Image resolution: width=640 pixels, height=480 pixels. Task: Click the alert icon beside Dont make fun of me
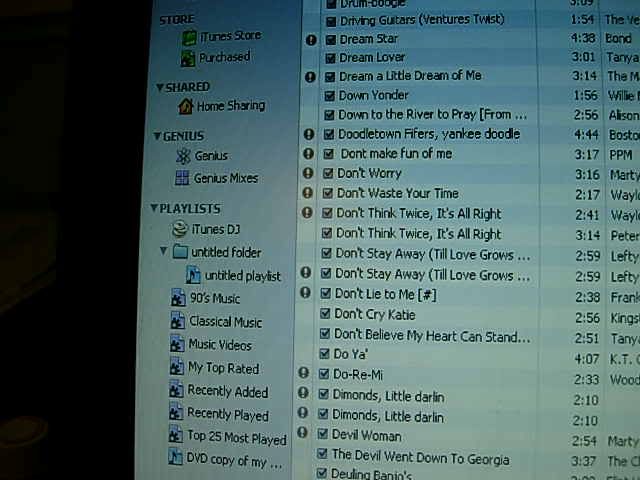(309, 153)
